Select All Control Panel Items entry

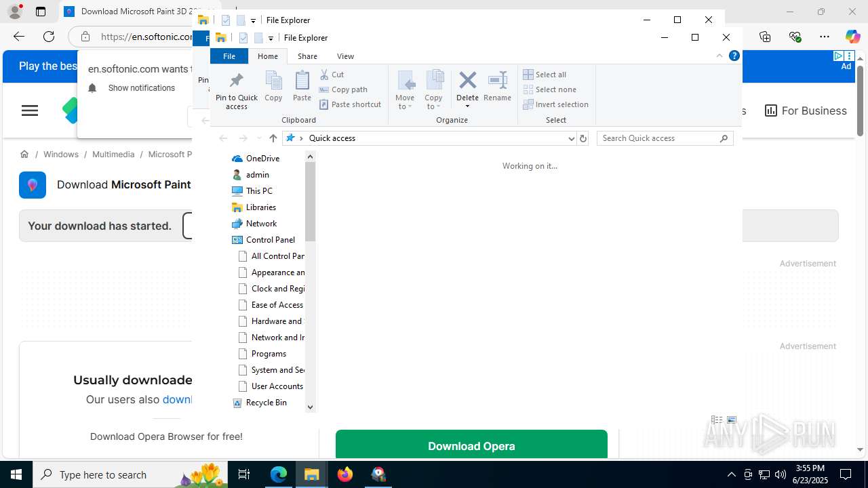[x=271, y=256]
